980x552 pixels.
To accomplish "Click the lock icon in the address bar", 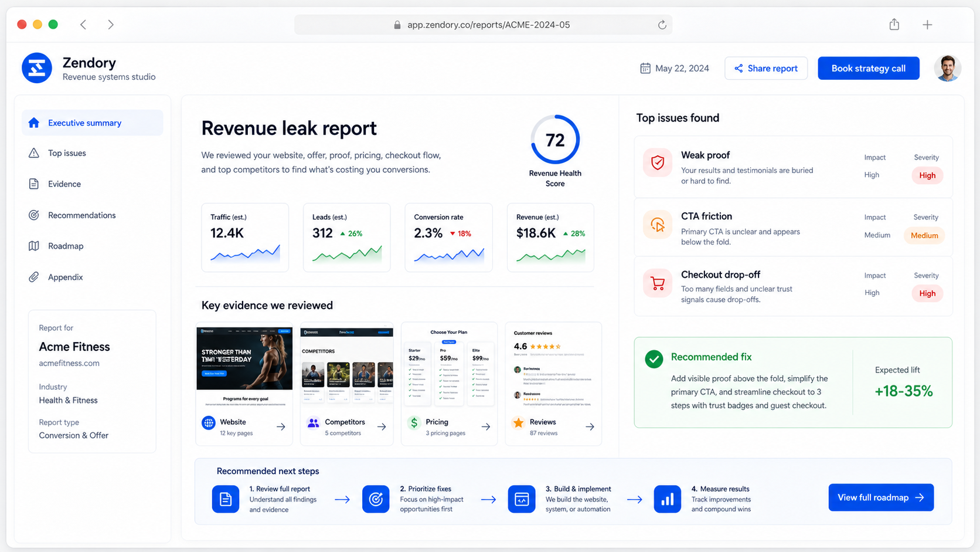I will tap(397, 25).
